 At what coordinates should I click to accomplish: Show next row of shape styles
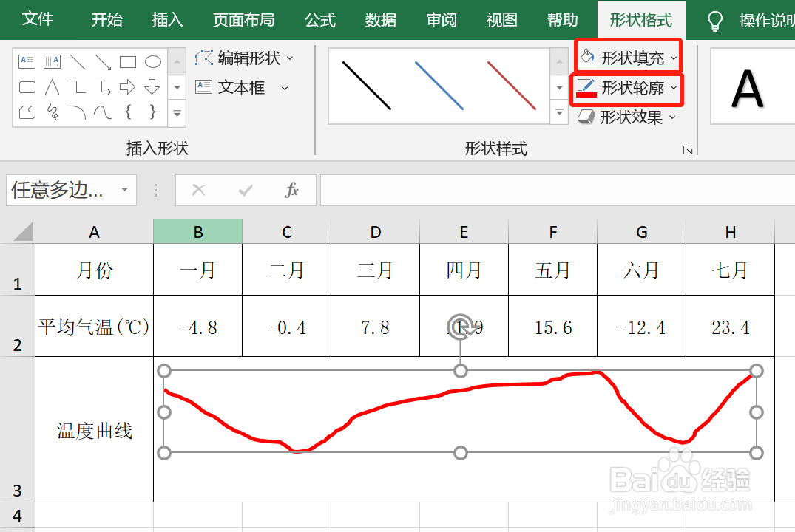click(559, 87)
